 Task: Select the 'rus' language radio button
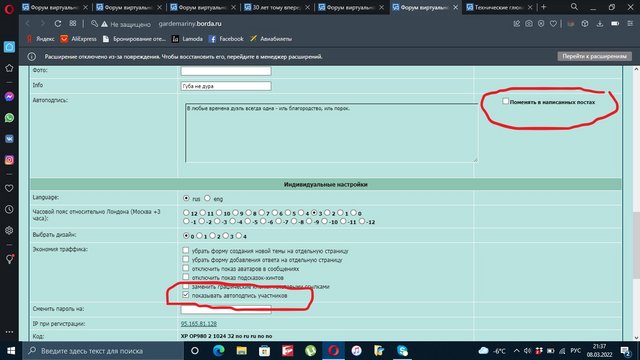186,198
